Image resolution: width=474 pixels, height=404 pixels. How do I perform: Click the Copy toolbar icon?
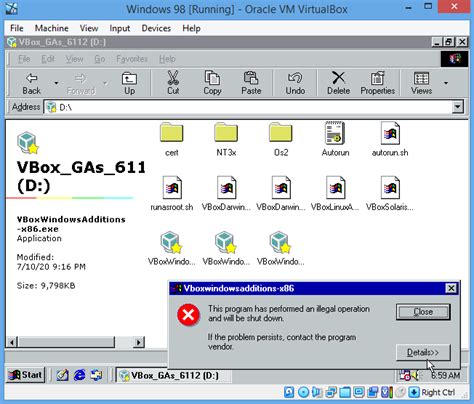click(x=212, y=78)
